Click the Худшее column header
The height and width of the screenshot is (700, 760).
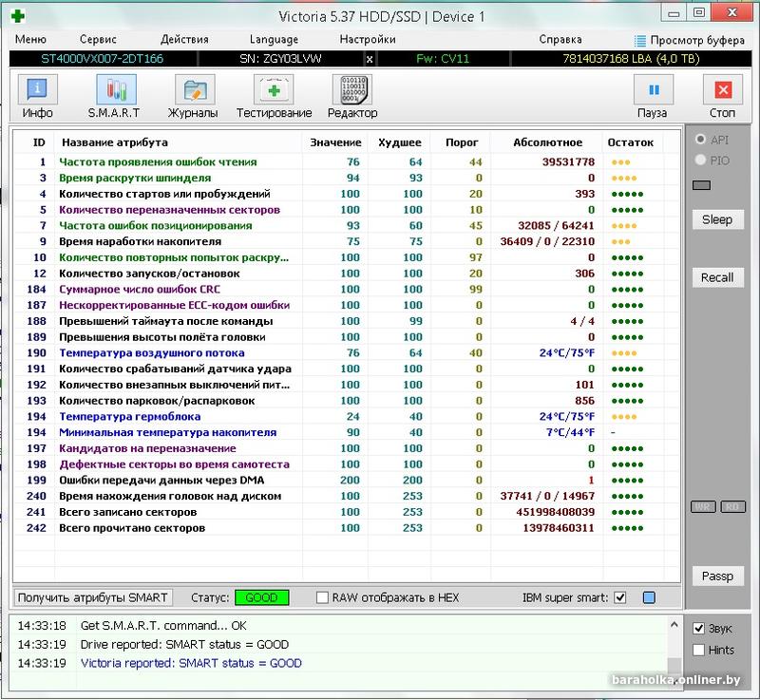[x=399, y=142]
